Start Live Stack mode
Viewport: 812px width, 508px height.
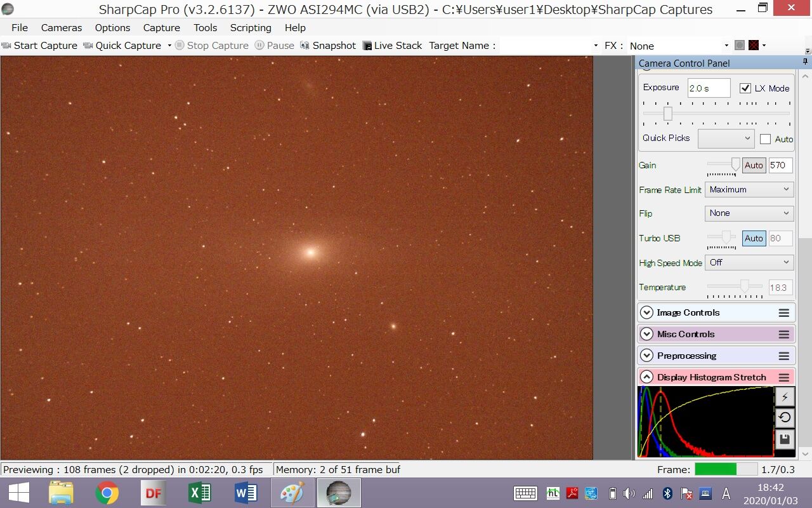tap(392, 45)
